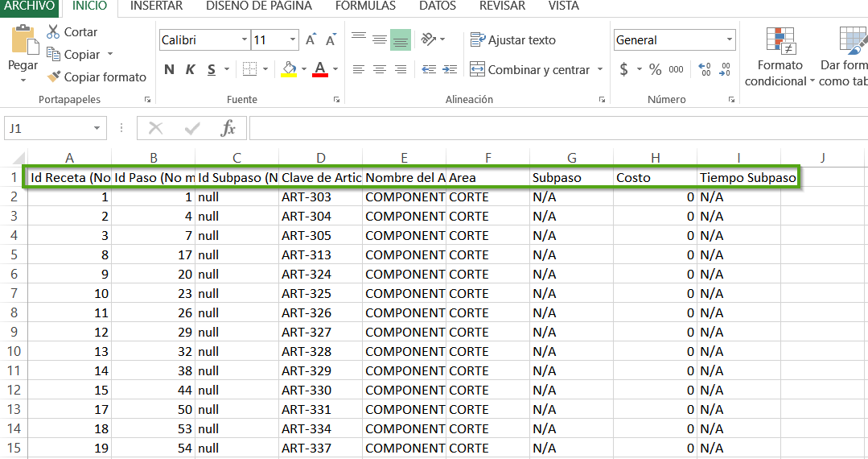Image resolution: width=868 pixels, height=459 pixels.
Task: Toggle Ajustar texto wrap option
Action: 513,40
